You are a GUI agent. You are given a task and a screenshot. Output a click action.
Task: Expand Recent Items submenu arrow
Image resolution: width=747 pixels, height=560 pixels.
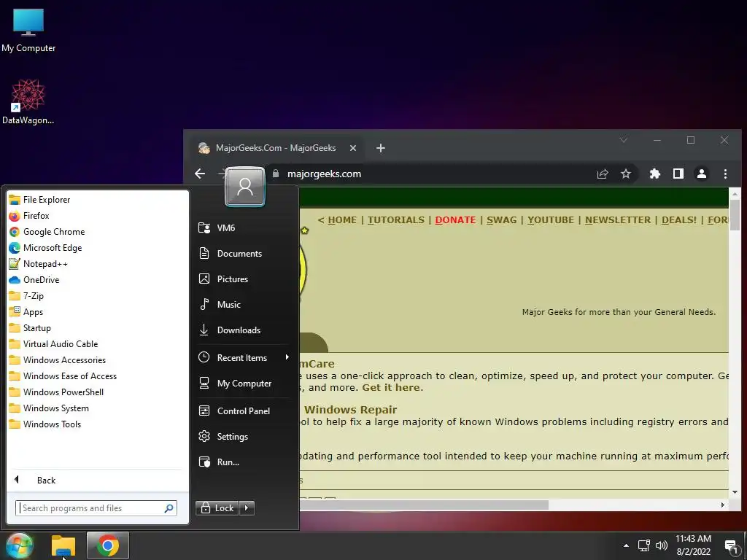pos(287,357)
